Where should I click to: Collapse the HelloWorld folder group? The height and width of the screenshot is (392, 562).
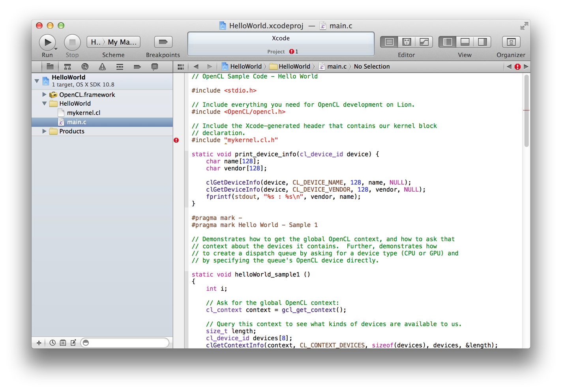coord(44,104)
